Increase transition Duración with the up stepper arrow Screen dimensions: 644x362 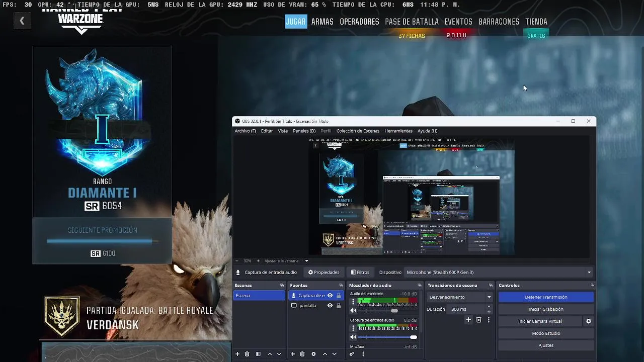pyautogui.click(x=489, y=307)
